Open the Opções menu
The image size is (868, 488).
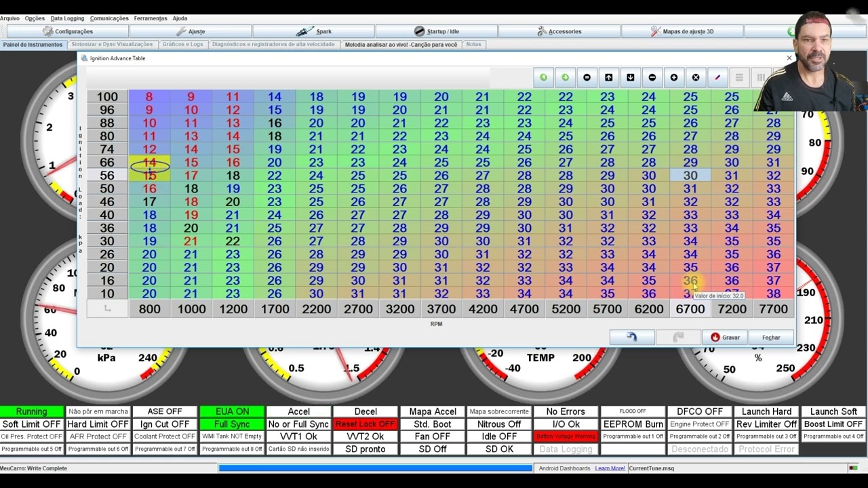(35, 18)
